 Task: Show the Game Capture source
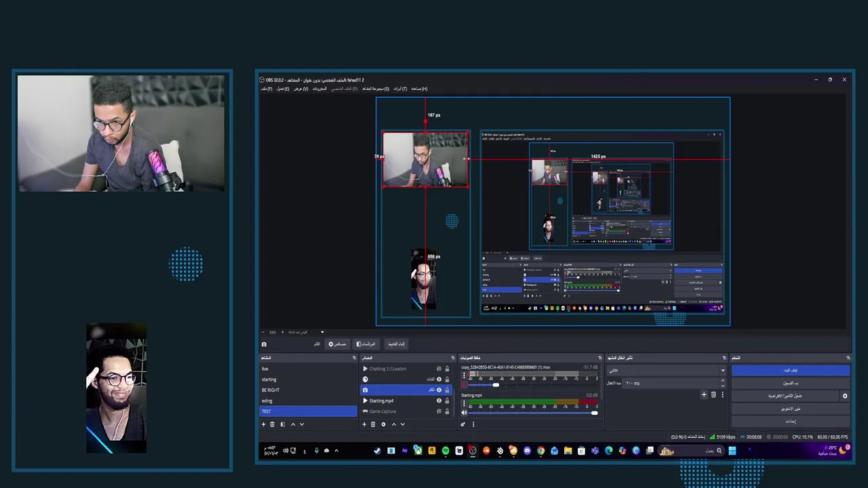click(x=439, y=411)
